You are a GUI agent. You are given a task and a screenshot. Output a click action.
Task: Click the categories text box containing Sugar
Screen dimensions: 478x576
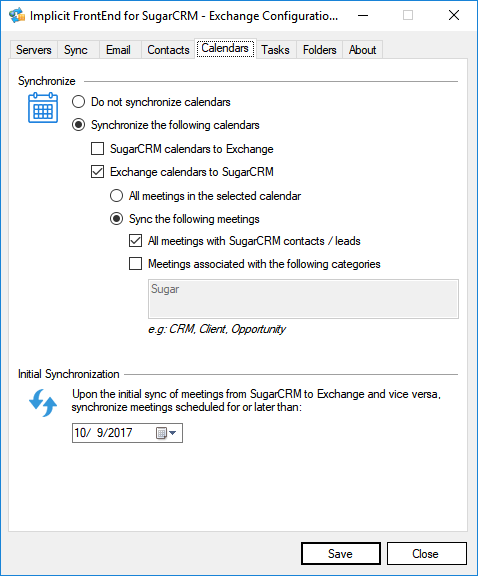tap(303, 299)
